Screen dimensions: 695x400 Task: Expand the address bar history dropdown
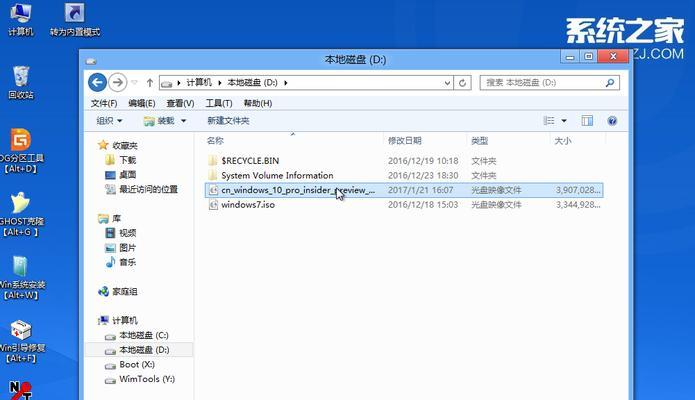tap(447, 83)
